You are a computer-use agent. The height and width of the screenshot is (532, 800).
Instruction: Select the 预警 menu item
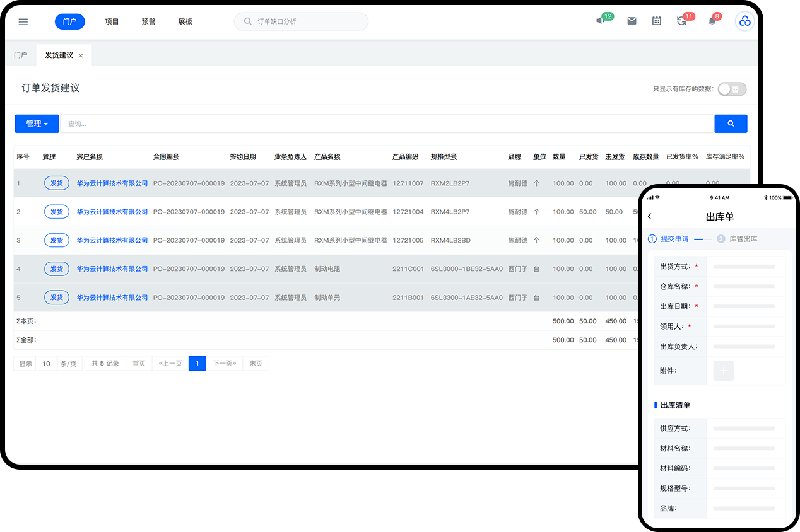pyautogui.click(x=148, y=21)
